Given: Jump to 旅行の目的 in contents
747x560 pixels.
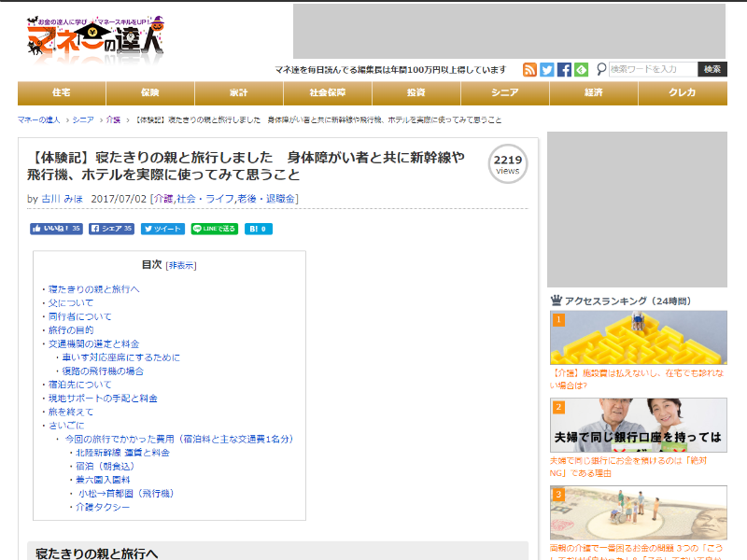Looking at the screenshot, I should pyautogui.click(x=71, y=330).
